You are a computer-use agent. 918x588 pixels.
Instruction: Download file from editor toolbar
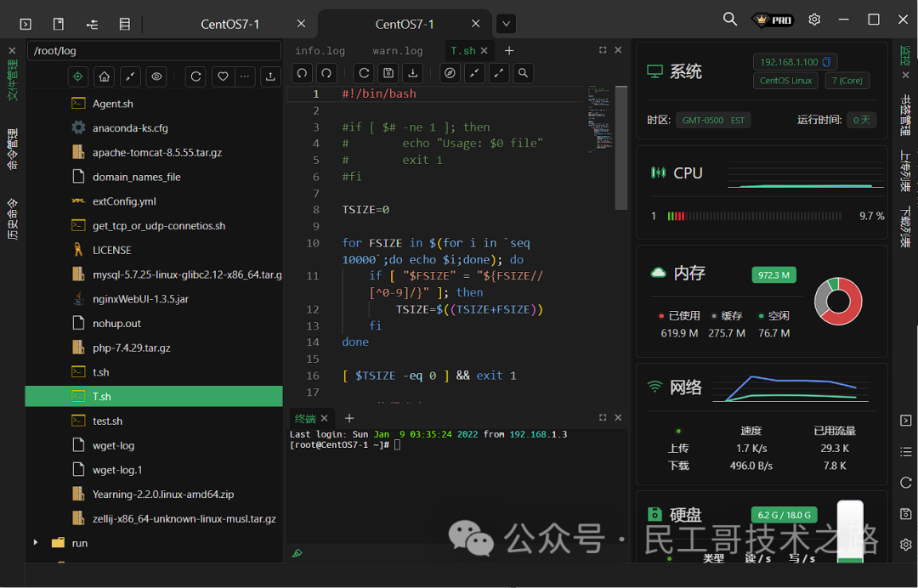[x=413, y=73]
